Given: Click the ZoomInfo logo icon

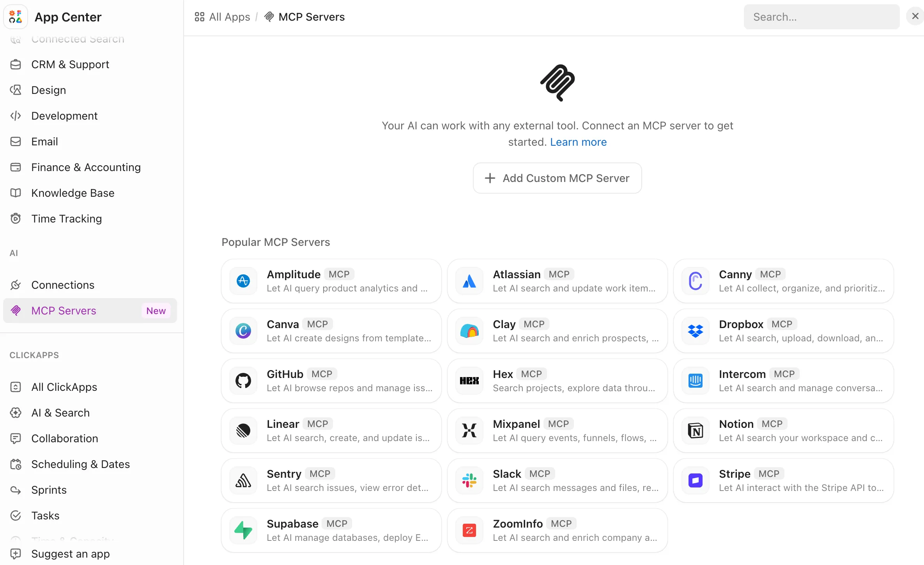Looking at the screenshot, I should 469,530.
